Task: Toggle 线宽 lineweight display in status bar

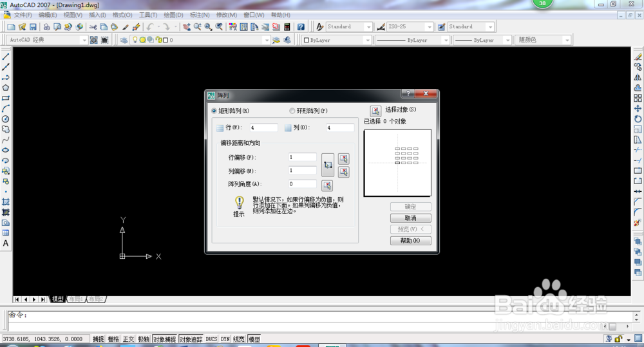Action: point(239,339)
